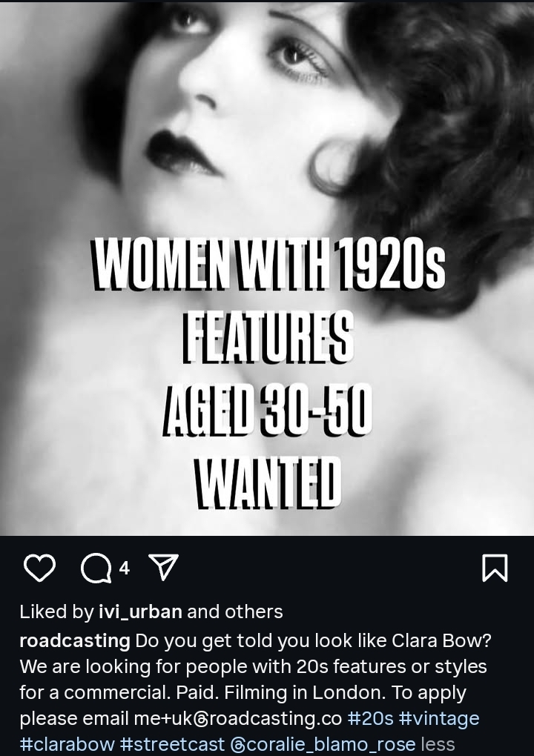Open comments via the speech bubble icon

tap(96, 568)
